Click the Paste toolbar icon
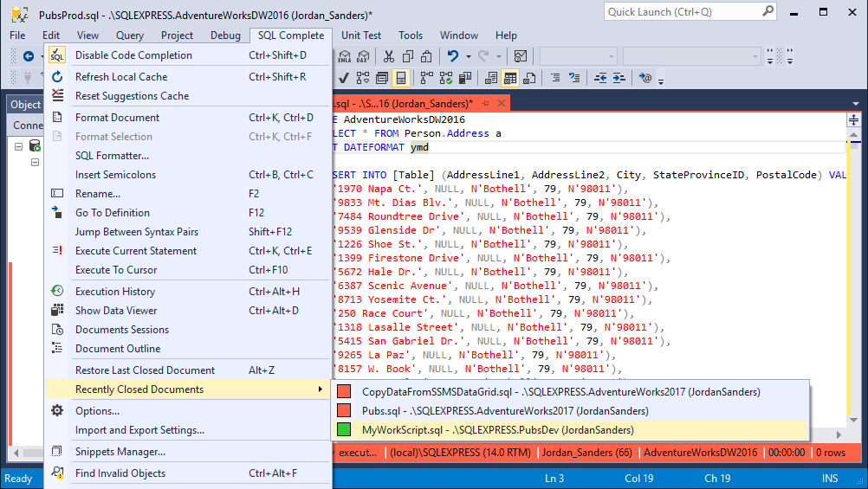This screenshot has height=489, width=868. click(426, 56)
